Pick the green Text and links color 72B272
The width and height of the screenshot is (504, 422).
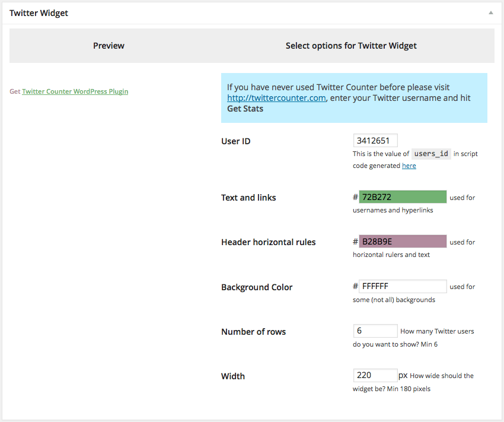point(403,197)
